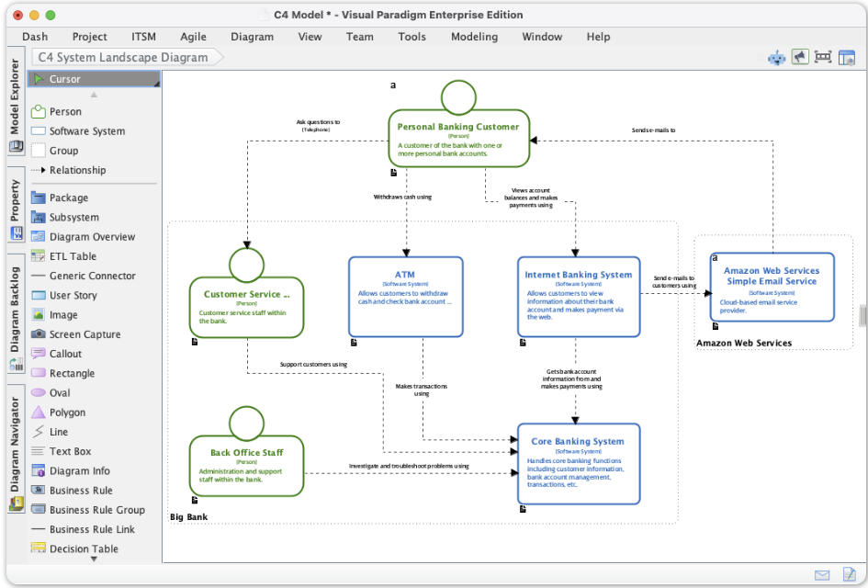The width and height of the screenshot is (868, 588).
Task: Select the Relationship connector tool
Action: (68, 170)
